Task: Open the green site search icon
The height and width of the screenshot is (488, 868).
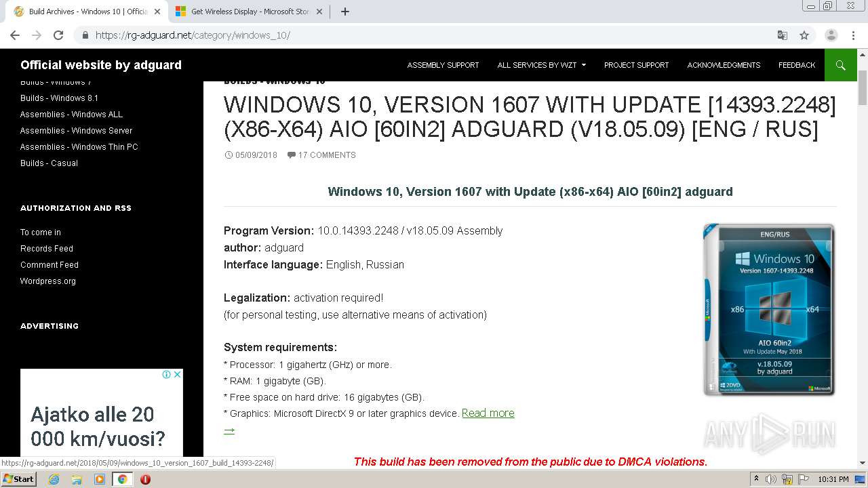Action: click(841, 65)
